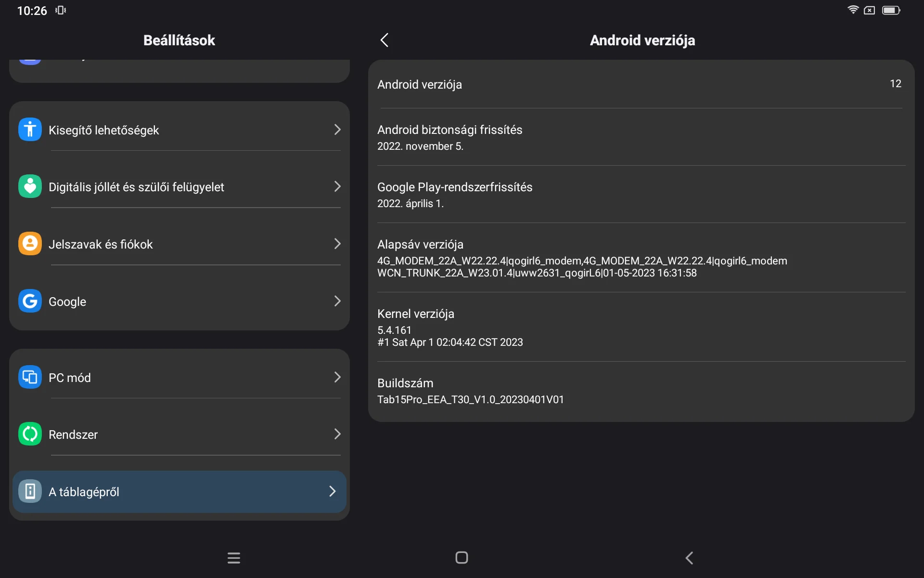Tap the chevron next to Rendszer
924x578 pixels.
coord(337,434)
